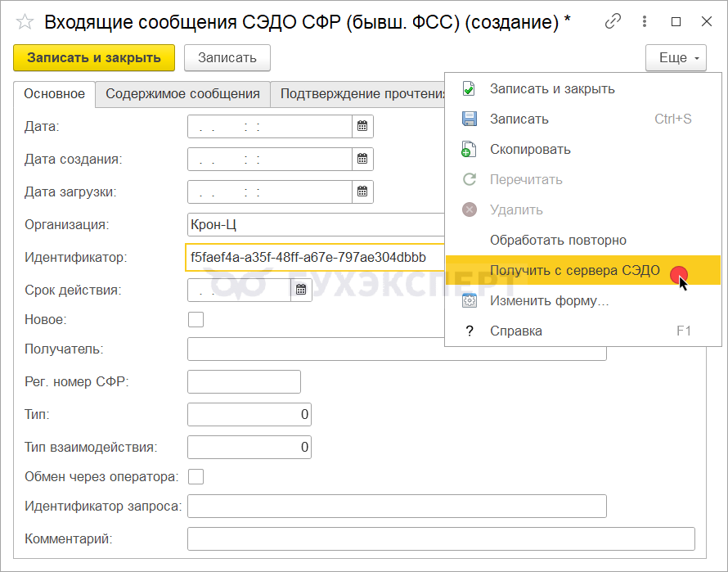Screen dimensions: 728x572
Task: Copy link to this form using the chain icon
Action: (x=612, y=22)
